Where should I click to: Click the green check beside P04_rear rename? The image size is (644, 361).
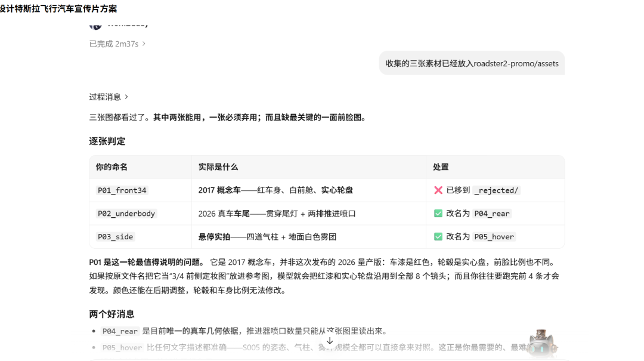click(x=438, y=214)
